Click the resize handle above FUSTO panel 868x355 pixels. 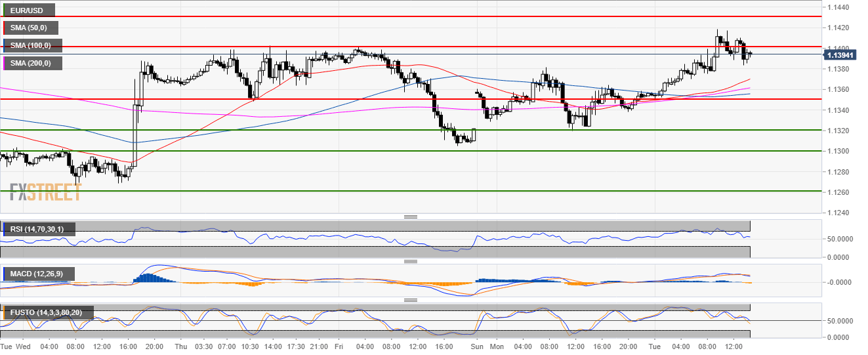click(411, 300)
